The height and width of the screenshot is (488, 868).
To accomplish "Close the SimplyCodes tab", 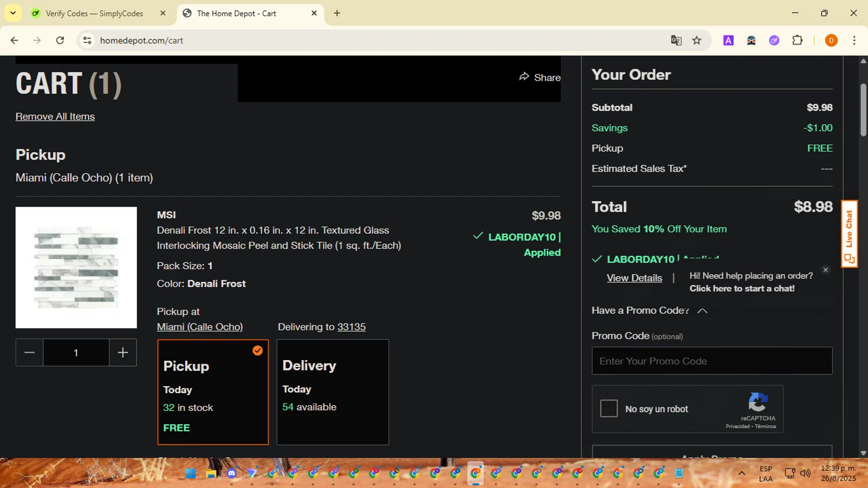I will pos(163,13).
